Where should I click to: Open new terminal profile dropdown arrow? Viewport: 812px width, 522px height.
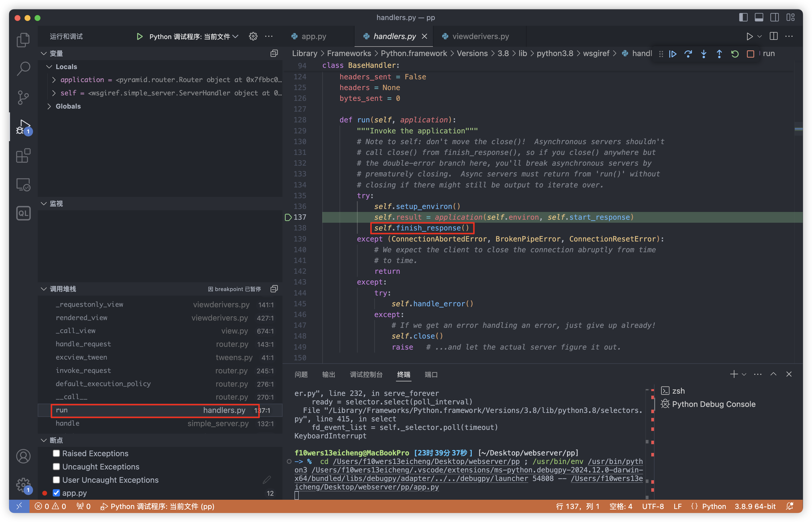pos(743,374)
